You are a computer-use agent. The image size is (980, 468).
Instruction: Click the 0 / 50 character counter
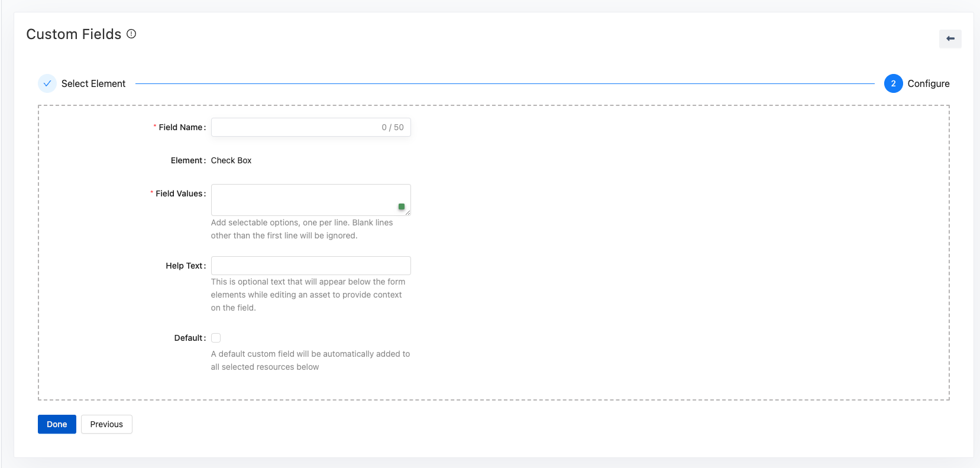point(393,127)
